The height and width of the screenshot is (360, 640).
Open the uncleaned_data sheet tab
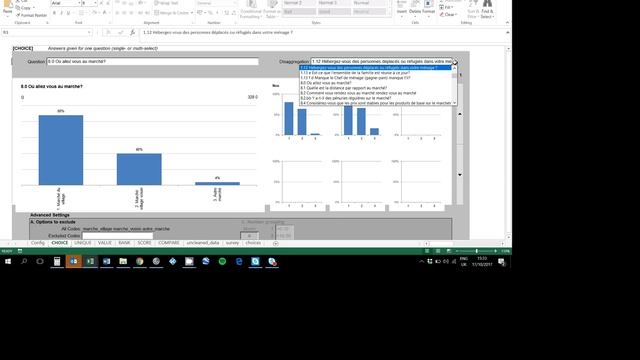click(x=203, y=243)
